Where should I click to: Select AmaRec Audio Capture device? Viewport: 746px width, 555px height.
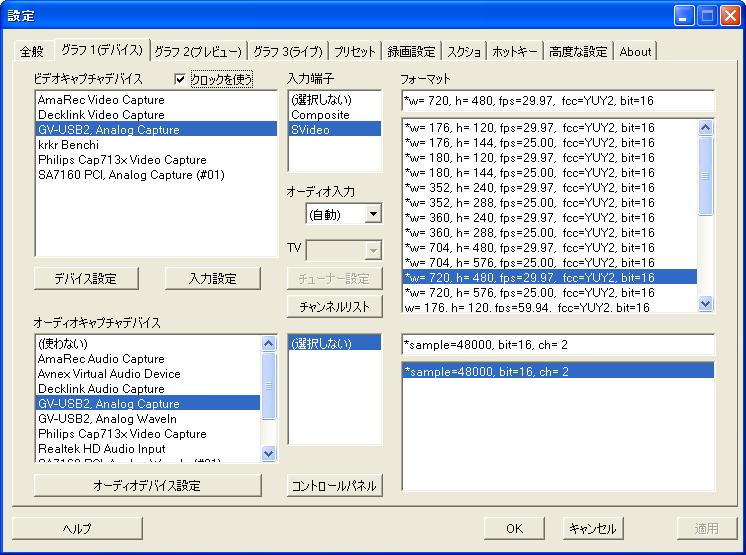coord(148,359)
